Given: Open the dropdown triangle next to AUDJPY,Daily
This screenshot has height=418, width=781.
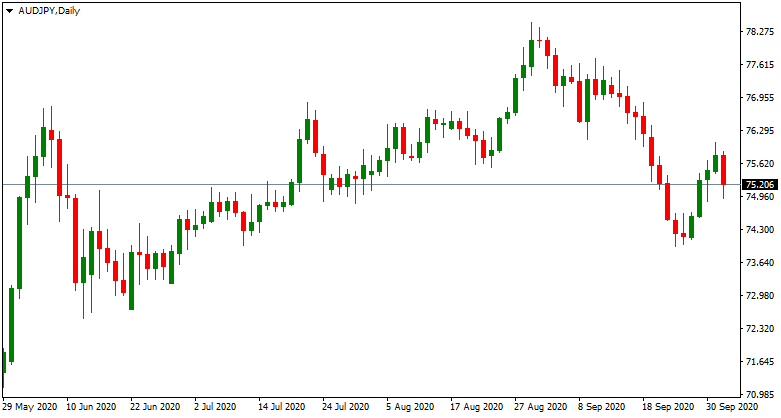Looking at the screenshot, I should 9,10.
